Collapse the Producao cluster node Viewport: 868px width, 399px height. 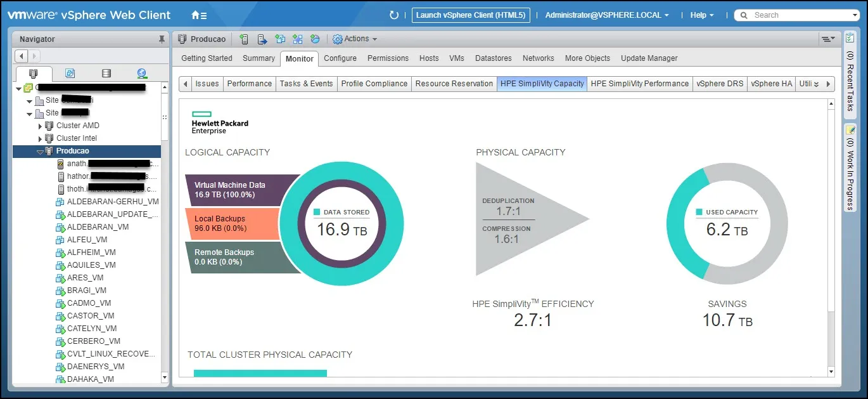click(39, 152)
